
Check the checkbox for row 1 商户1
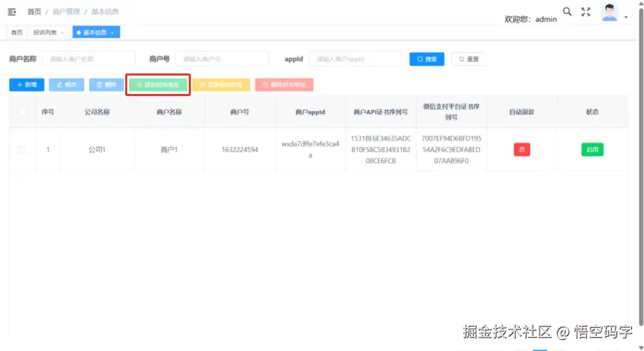(x=22, y=150)
